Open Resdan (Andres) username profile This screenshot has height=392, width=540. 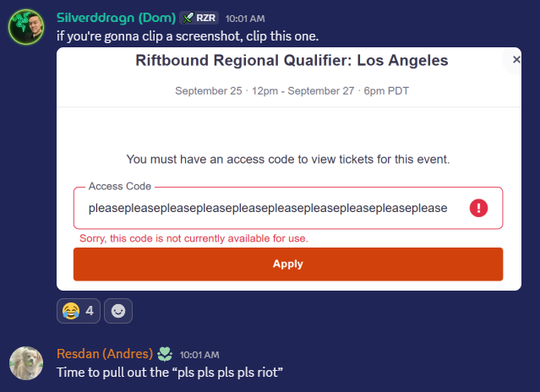[105, 354]
